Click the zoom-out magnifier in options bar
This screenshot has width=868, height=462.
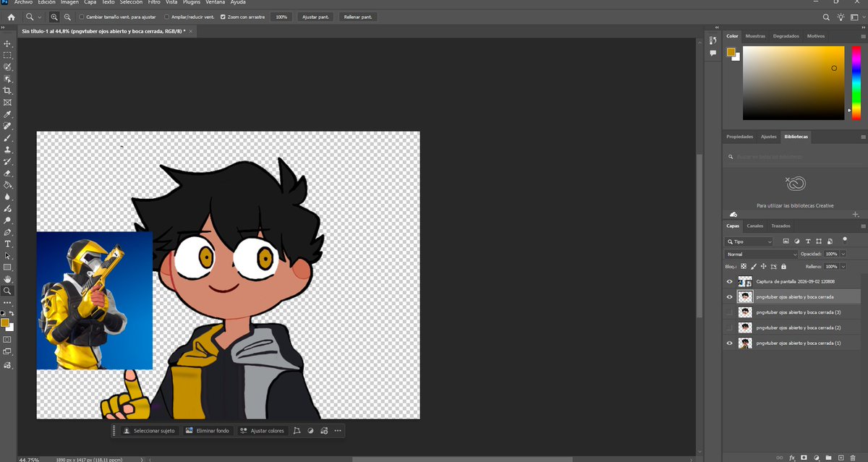(67, 17)
